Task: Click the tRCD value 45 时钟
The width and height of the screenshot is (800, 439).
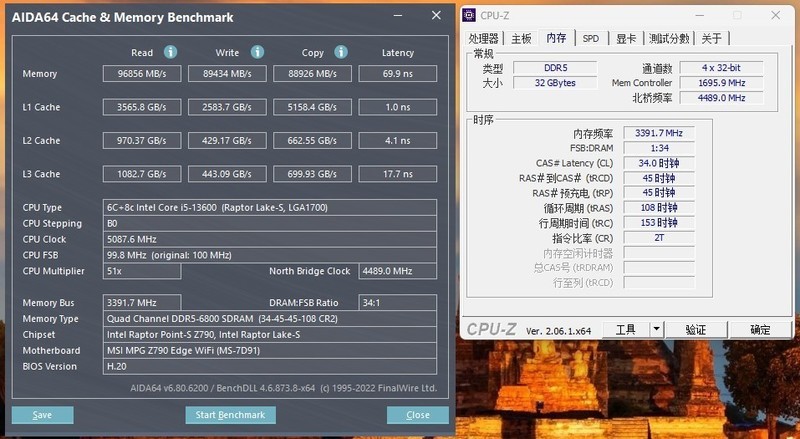Action: pos(659,178)
